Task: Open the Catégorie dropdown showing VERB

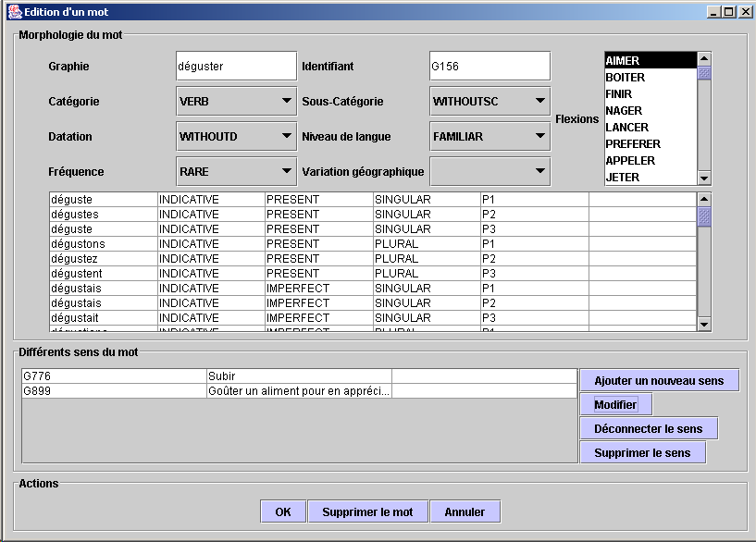Action: coord(236,102)
